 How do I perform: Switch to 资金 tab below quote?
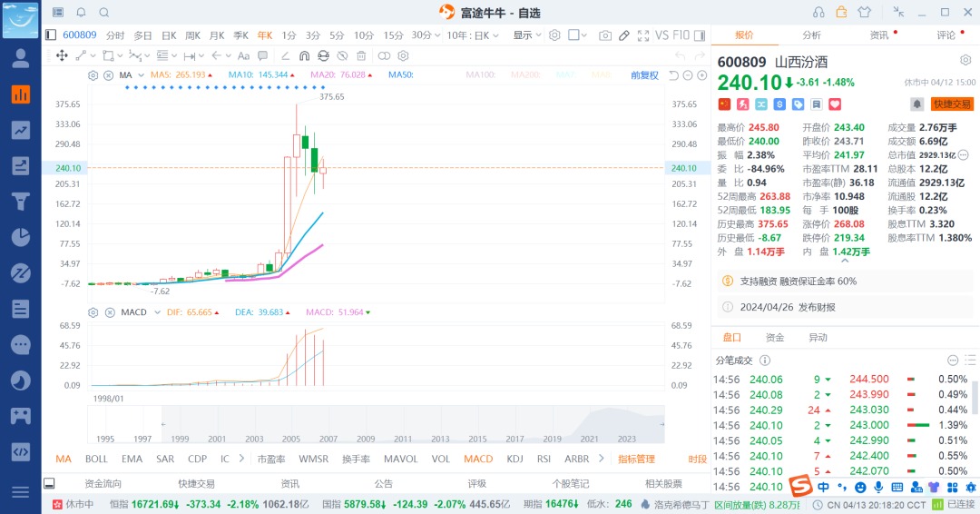tap(774, 338)
